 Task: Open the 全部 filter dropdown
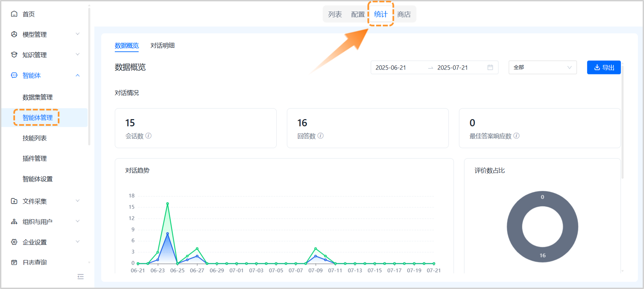[542, 67]
